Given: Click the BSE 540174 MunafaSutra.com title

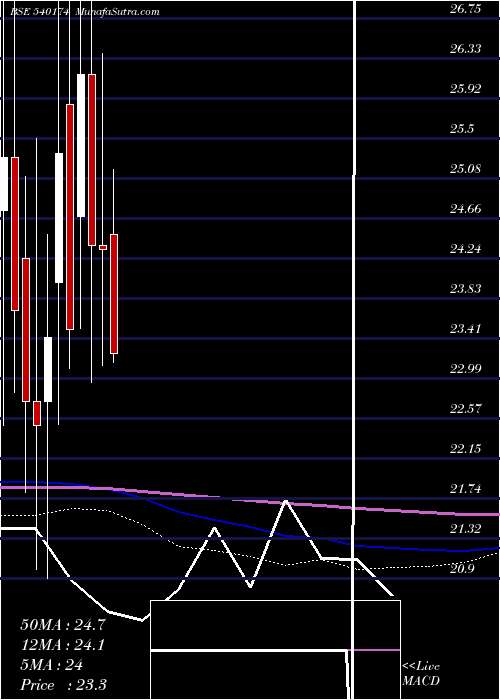Looking at the screenshot, I should (84, 12).
